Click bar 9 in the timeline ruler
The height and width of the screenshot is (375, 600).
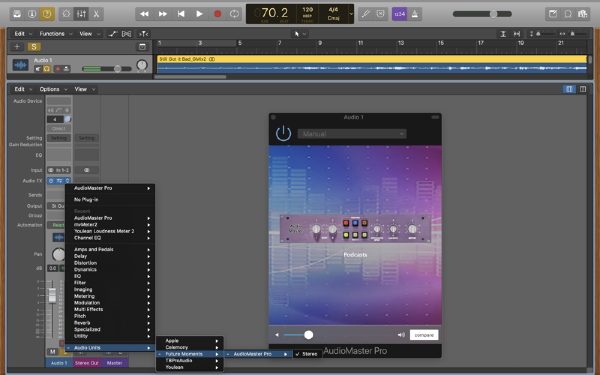pos(320,43)
